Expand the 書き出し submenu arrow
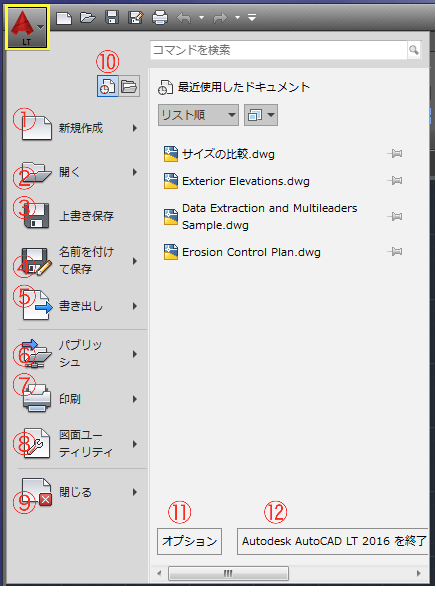 coord(135,306)
